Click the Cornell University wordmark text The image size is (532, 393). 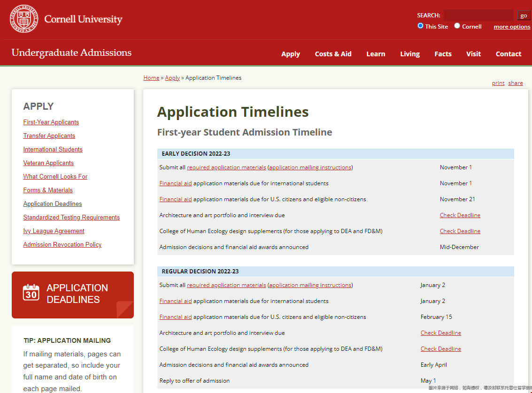click(x=83, y=19)
